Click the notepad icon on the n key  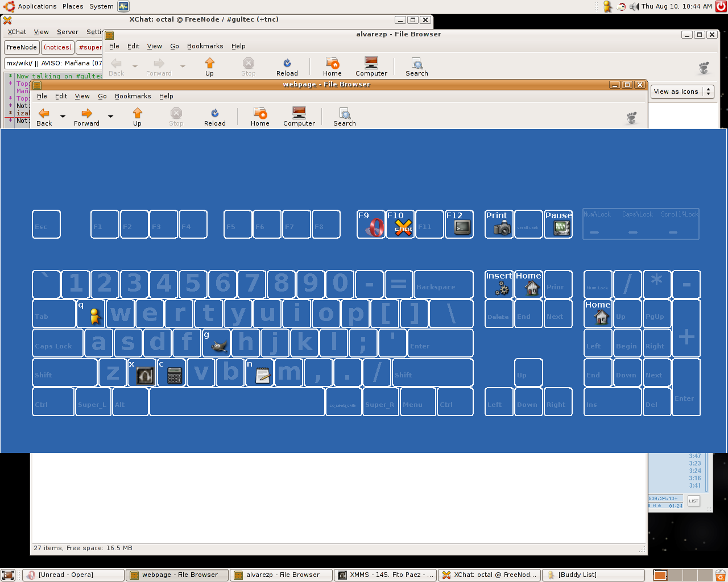point(263,375)
